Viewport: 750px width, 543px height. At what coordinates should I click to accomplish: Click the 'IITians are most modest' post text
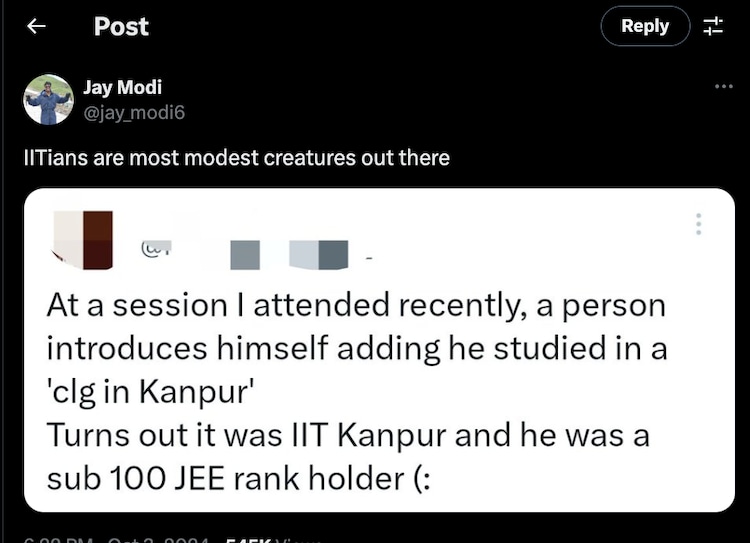(x=236, y=157)
